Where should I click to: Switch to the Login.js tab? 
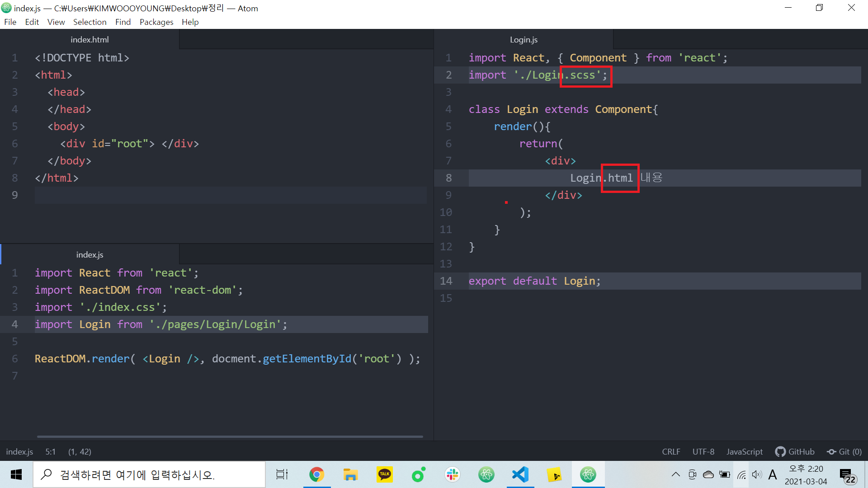click(x=524, y=39)
